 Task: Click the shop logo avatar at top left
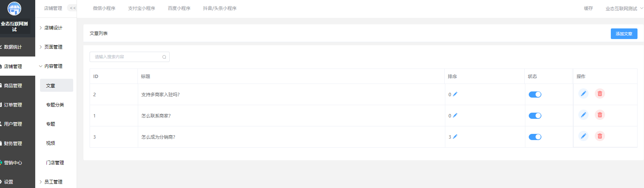pyautogui.click(x=14, y=9)
